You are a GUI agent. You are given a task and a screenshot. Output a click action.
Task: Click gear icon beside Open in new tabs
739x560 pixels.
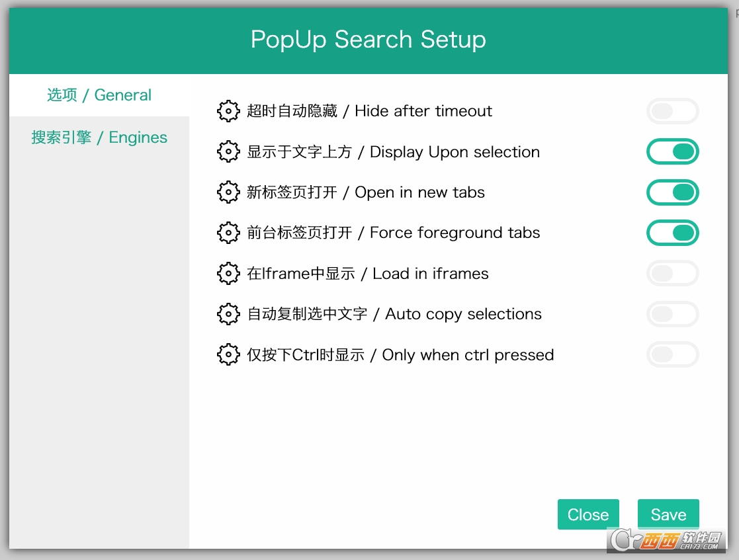(x=228, y=192)
